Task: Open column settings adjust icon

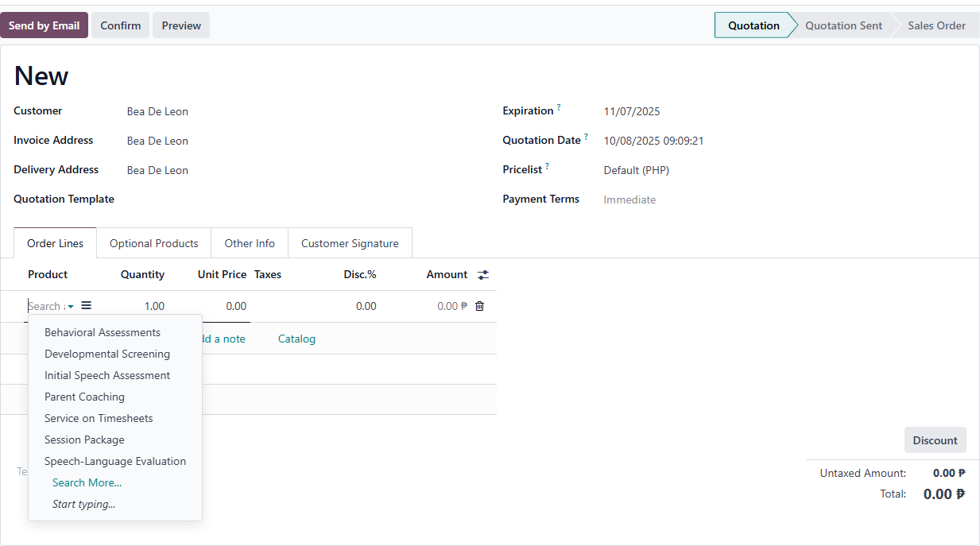Action: tap(483, 275)
